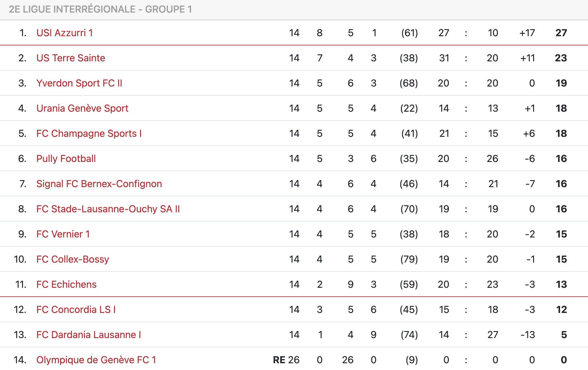Click the FC Collex-Bossy team link
Image resolution: width=588 pixels, height=370 pixels.
(x=73, y=259)
